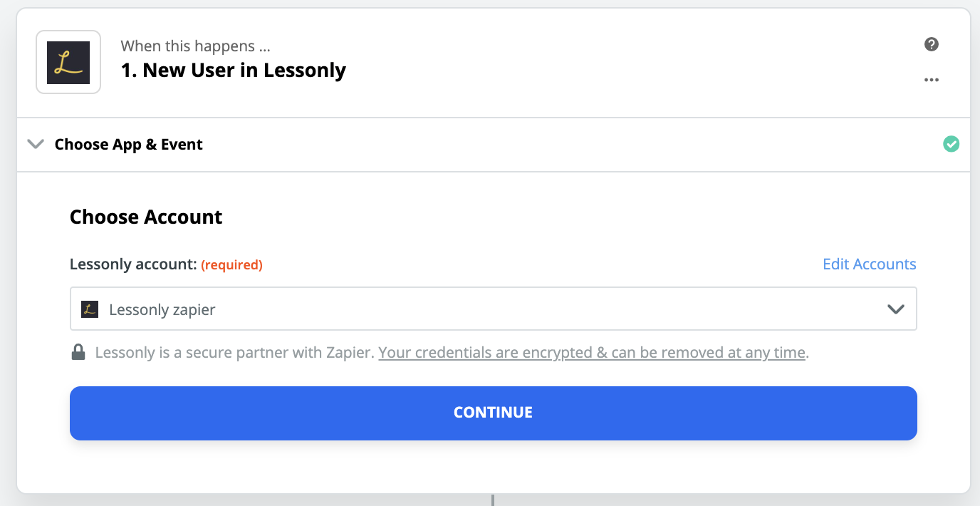Click the Choose Account heading
This screenshot has width=980, height=506.
pos(146,217)
